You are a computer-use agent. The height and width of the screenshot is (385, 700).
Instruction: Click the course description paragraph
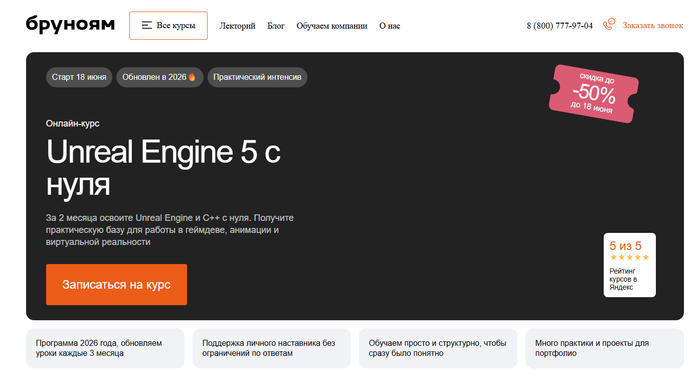[x=170, y=230]
